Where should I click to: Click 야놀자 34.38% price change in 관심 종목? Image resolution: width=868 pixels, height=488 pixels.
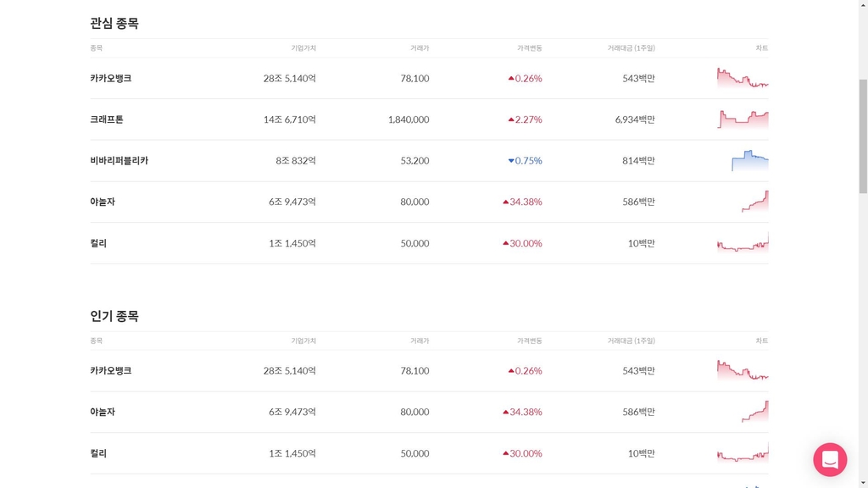point(522,202)
